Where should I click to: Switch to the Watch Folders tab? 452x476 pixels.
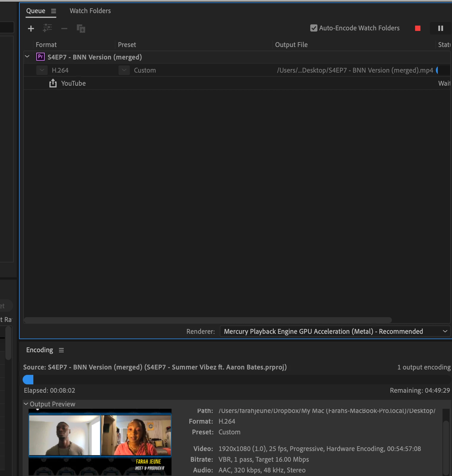(90, 11)
